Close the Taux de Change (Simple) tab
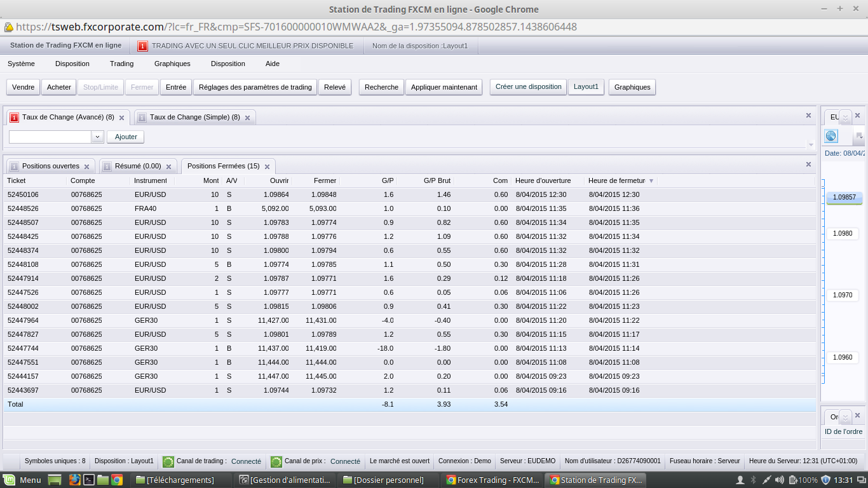Screen dimensions: 868x488 coord(247,118)
